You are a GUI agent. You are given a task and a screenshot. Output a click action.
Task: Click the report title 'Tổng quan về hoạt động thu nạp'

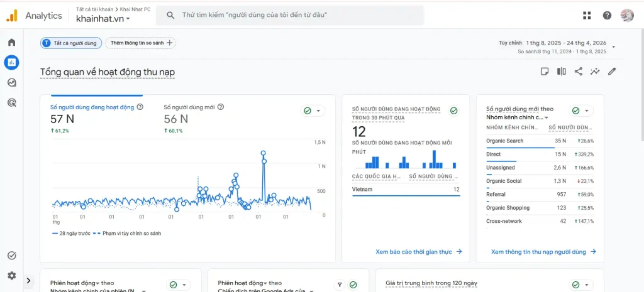click(108, 72)
